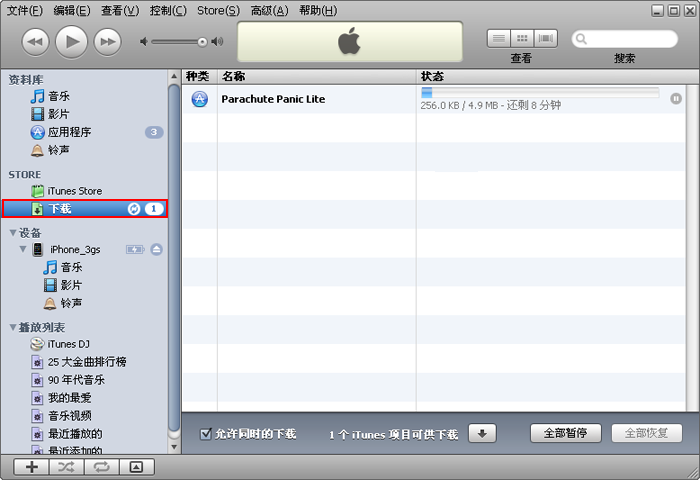This screenshot has width=700, height=480.
Task: Eject the iPhone_3gs device
Action: click(156, 249)
